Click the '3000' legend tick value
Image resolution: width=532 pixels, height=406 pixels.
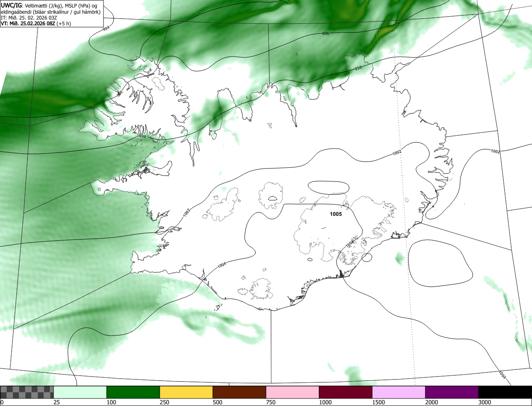(x=485, y=402)
